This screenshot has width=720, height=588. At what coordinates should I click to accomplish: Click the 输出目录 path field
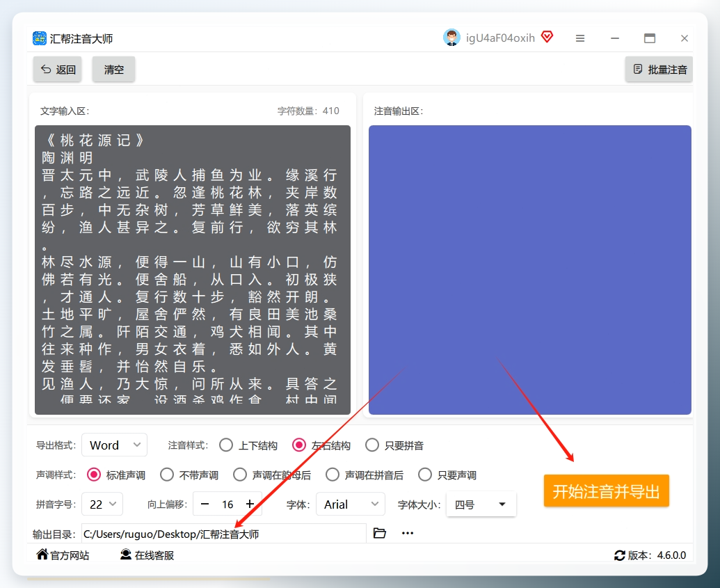click(223, 534)
